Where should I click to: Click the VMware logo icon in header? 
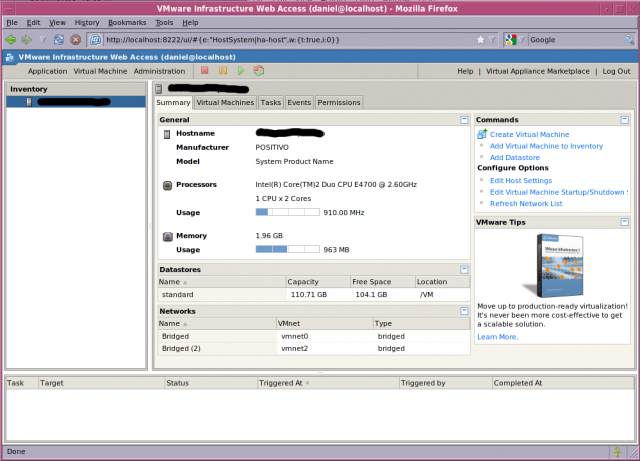point(9,57)
